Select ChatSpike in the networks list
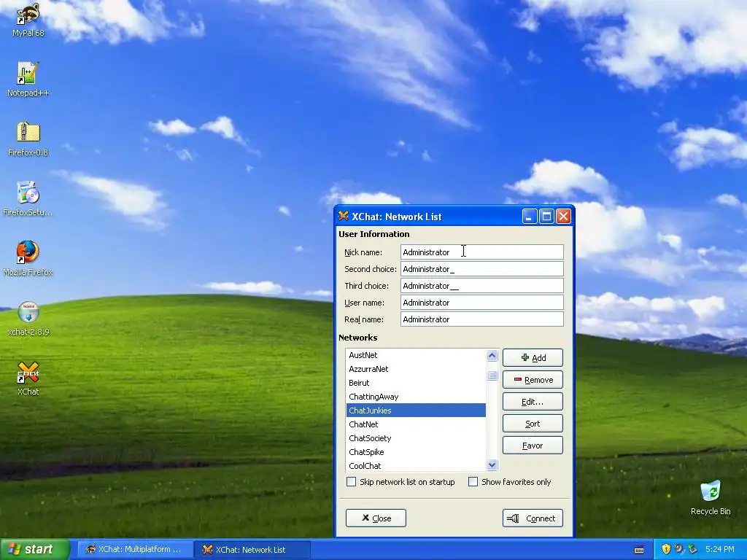 point(416,451)
